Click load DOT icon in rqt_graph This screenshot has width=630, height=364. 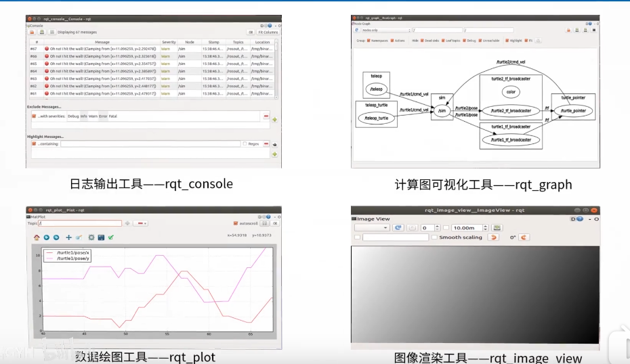(x=568, y=30)
